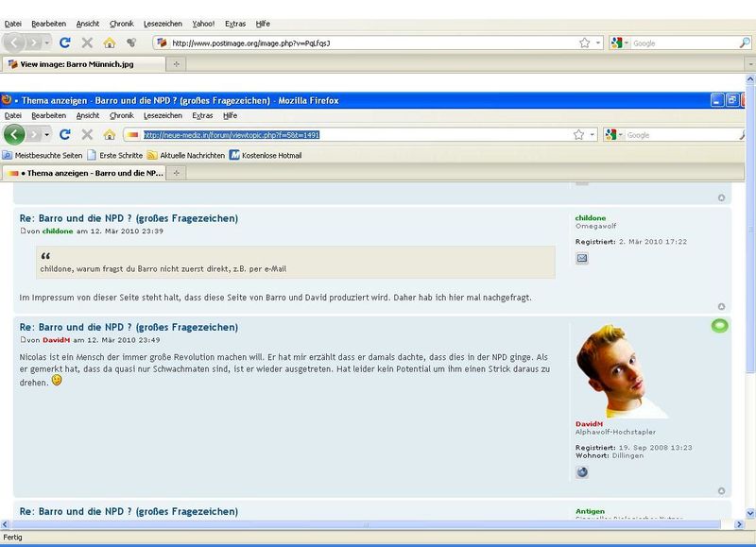Click the Back arrow in the top navigation toolbar
The height and width of the screenshot is (547, 756).
(14, 43)
